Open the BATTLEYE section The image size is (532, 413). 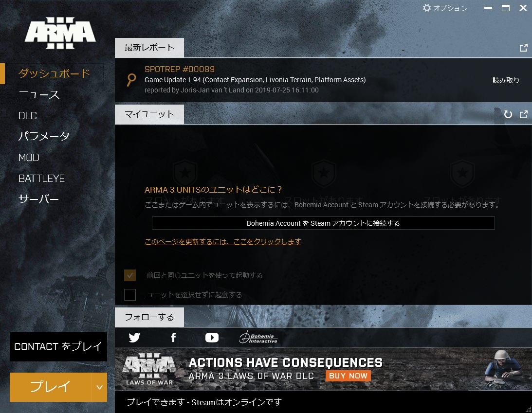41,179
